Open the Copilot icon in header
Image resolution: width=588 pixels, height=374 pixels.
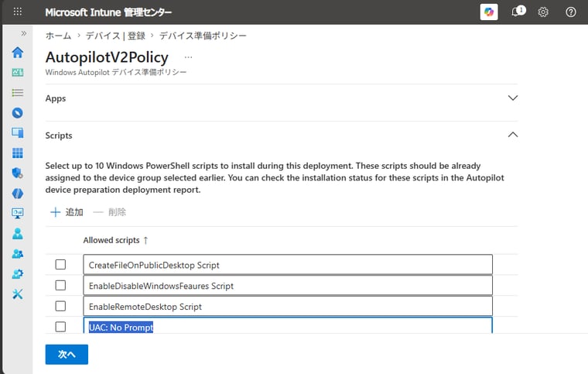coord(489,12)
